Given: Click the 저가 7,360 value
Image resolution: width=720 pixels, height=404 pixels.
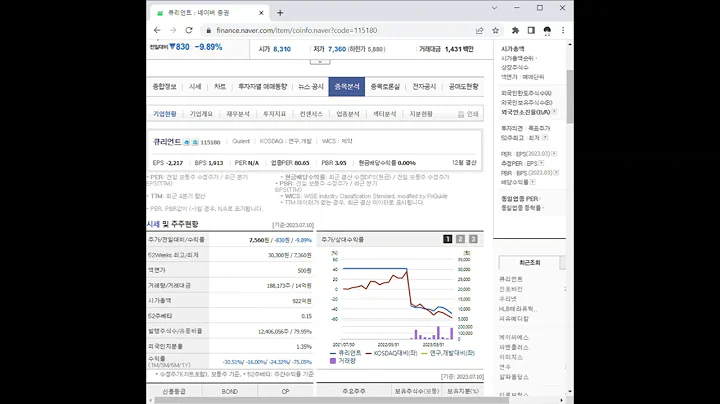Looking at the screenshot, I should [x=337, y=49].
